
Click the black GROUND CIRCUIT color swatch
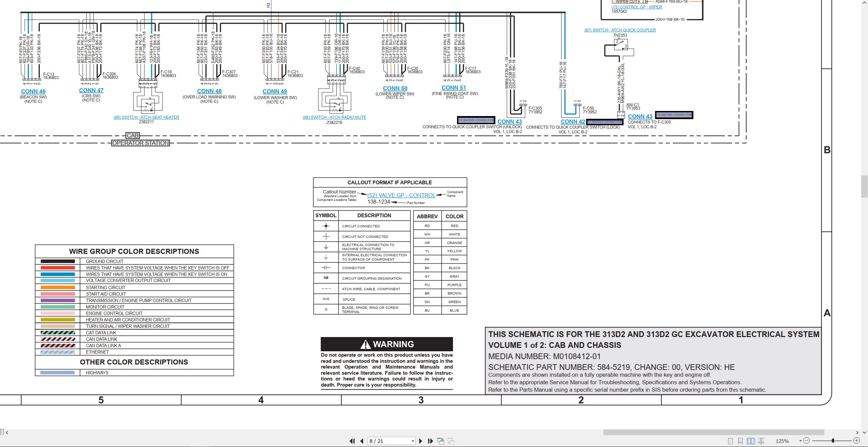58,261
